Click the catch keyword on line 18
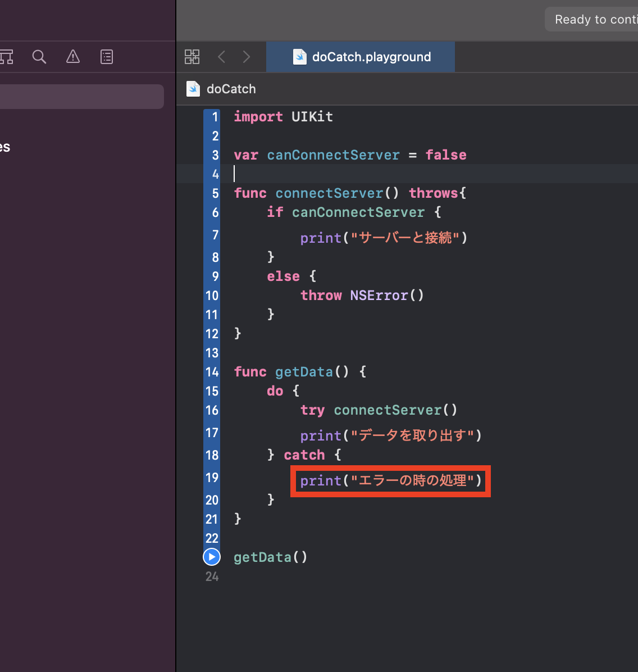638x672 pixels. click(x=304, y=455)
